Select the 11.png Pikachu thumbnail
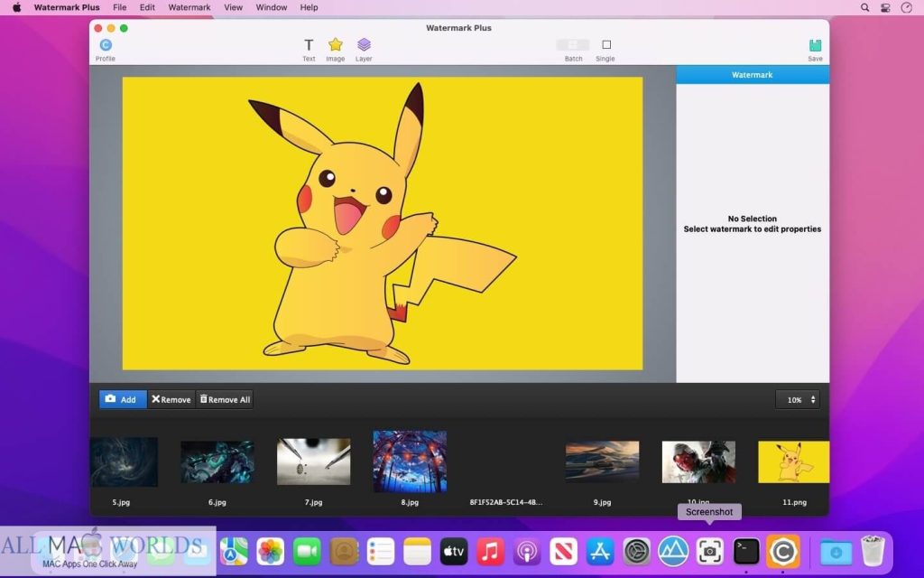The image size is (924, 578). (x=793, y=461)
